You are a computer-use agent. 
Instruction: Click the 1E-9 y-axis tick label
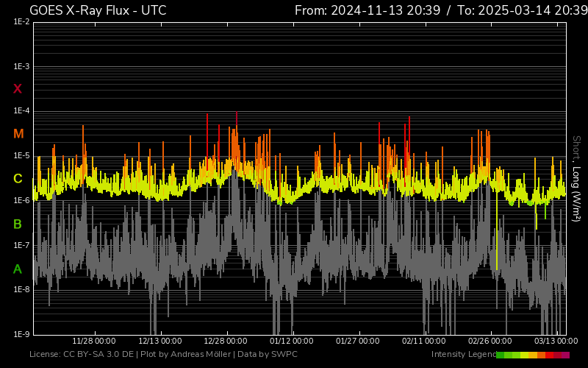tap(21, 334)
